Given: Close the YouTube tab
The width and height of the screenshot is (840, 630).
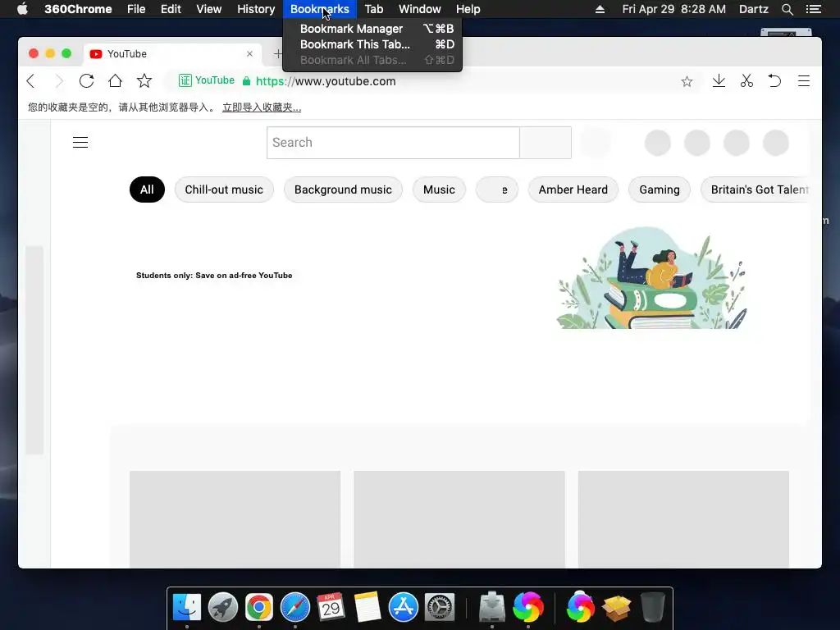Looking at the screenshot, I should (x=249, y=53).
